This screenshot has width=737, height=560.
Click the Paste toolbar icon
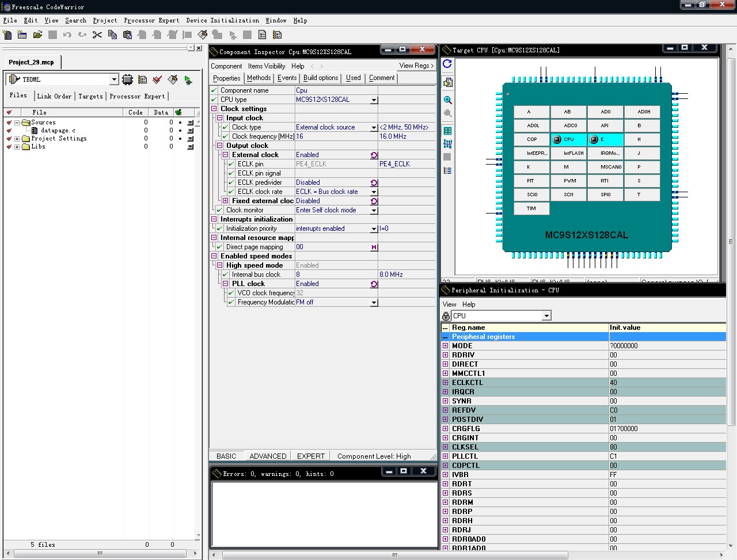(127, 35)
